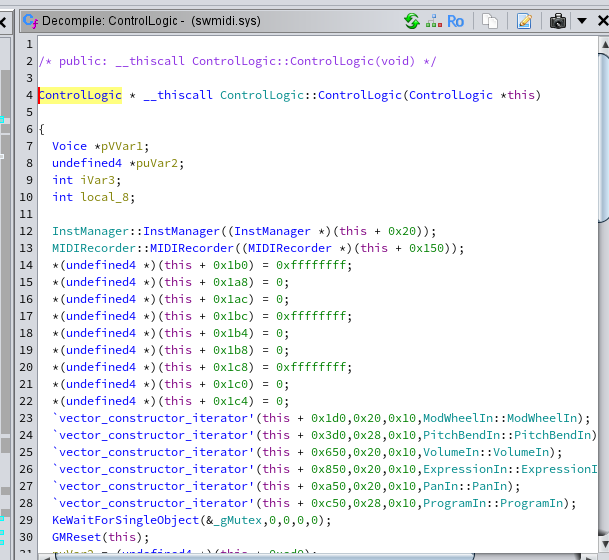The height and width of the screenshot is (560, 609).
Task: Click line number 29 in the gutter
Action: [x=27, y=520]
